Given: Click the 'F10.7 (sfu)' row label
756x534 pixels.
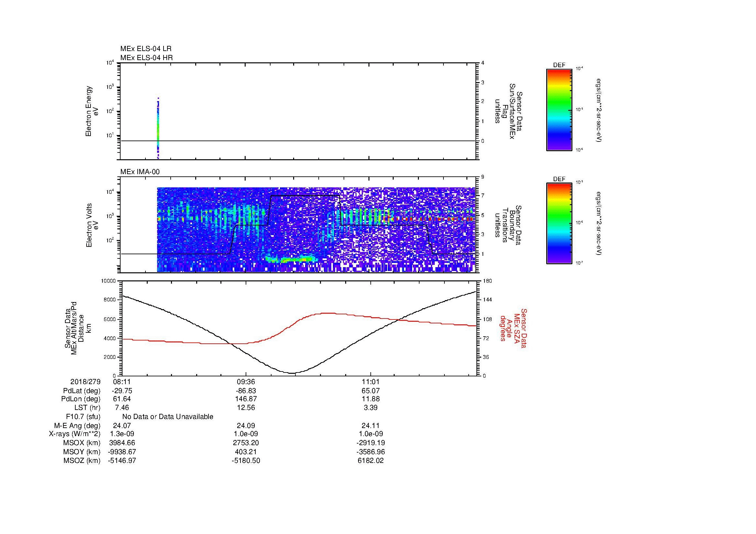Looking at the screenshot, I should click(83, 416).
